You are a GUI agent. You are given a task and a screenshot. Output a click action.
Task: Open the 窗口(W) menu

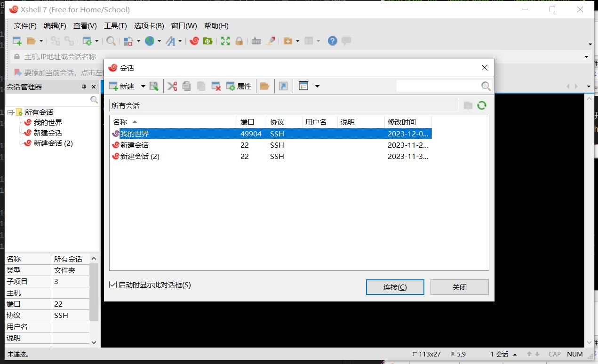[x=184, y=26]
